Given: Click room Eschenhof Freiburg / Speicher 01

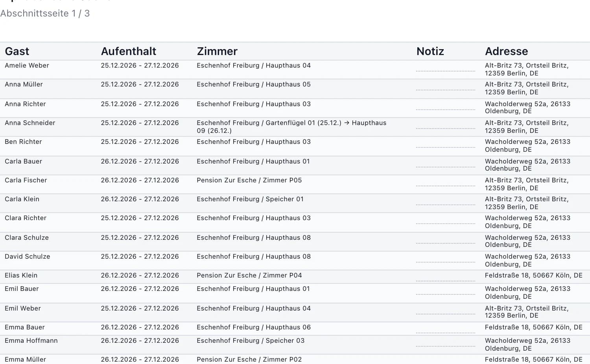Looking at the screenshot, I should point(250,199).
